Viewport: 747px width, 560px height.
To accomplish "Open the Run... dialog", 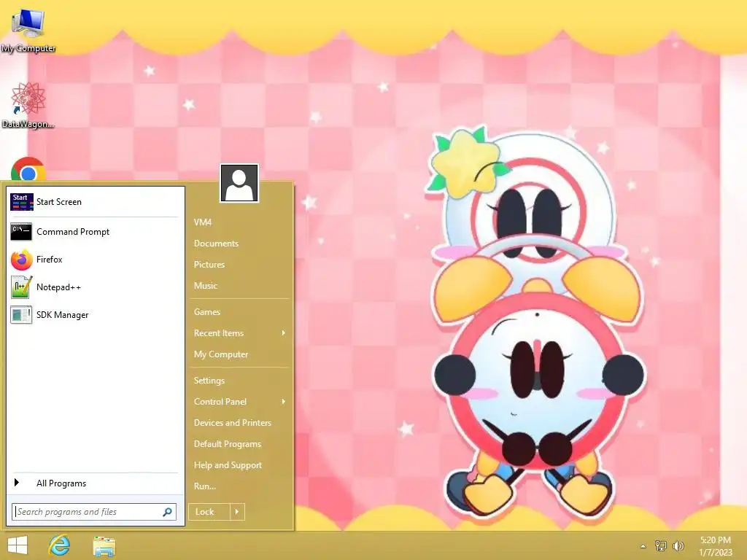I will tap(205, 486).
